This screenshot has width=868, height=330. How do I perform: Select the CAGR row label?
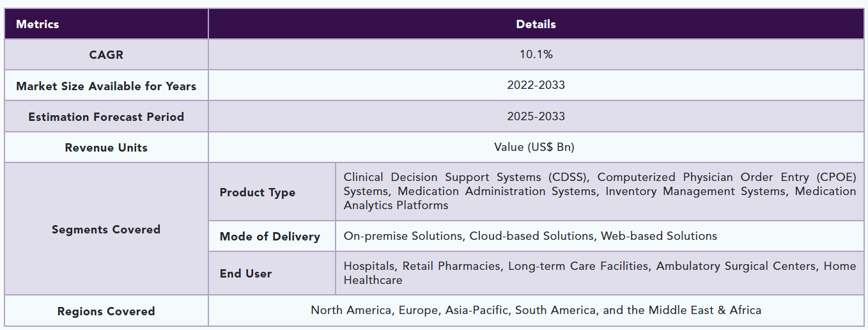[x=106, y=55]
